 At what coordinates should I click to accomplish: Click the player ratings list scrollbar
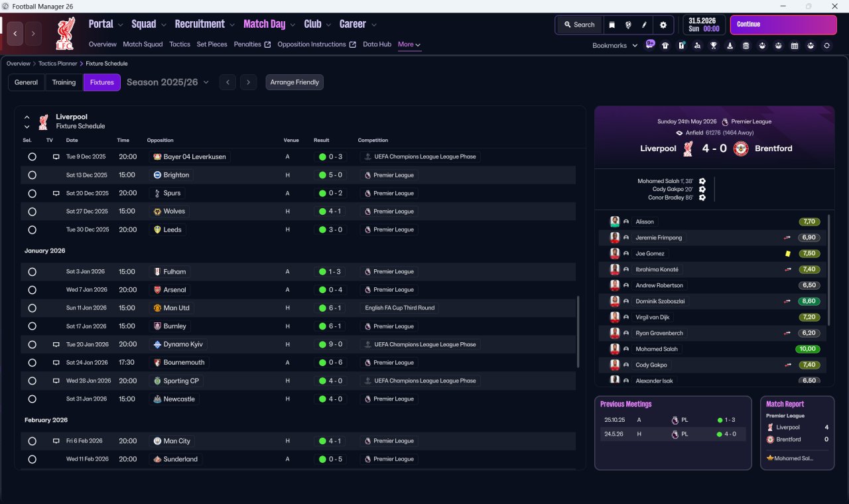coord(829,270)
